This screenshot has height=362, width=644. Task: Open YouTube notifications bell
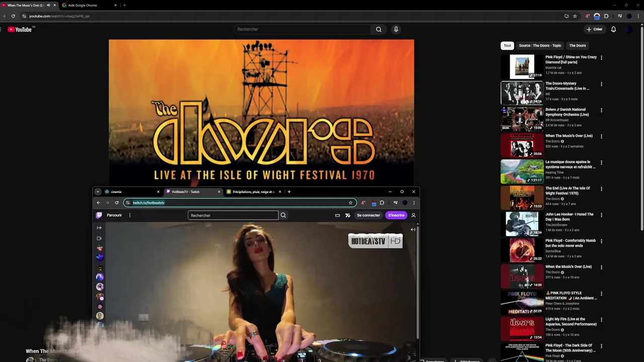(x=613, y=29)
